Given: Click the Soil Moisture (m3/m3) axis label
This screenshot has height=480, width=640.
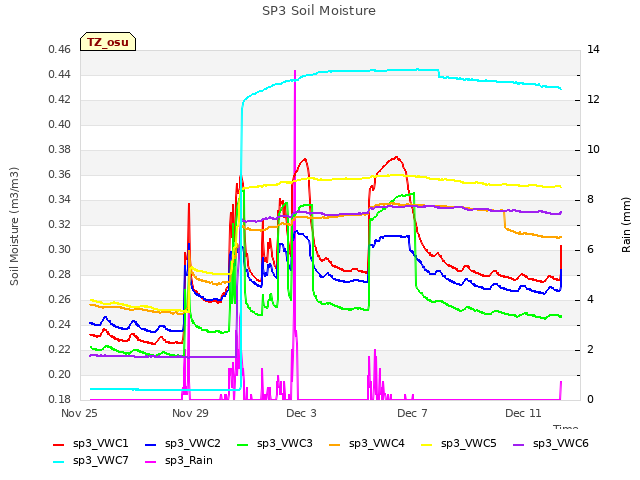Looking at the screenshot, I should coord(14,226).
